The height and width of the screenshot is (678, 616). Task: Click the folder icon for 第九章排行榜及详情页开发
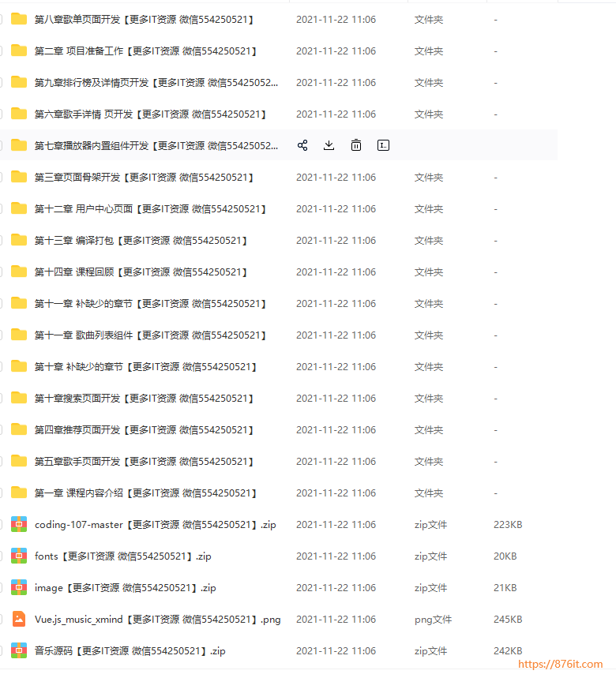pos(19,82)
